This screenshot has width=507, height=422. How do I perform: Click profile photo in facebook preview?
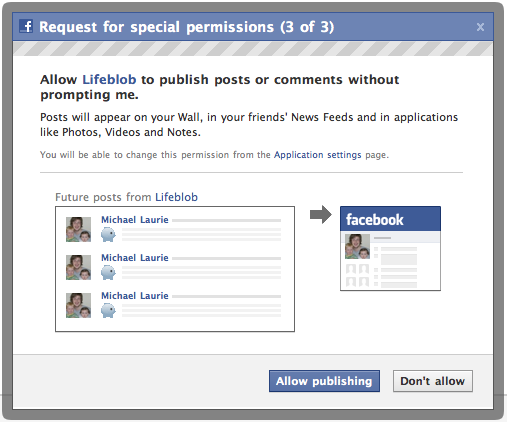click(x=357, y=247)
